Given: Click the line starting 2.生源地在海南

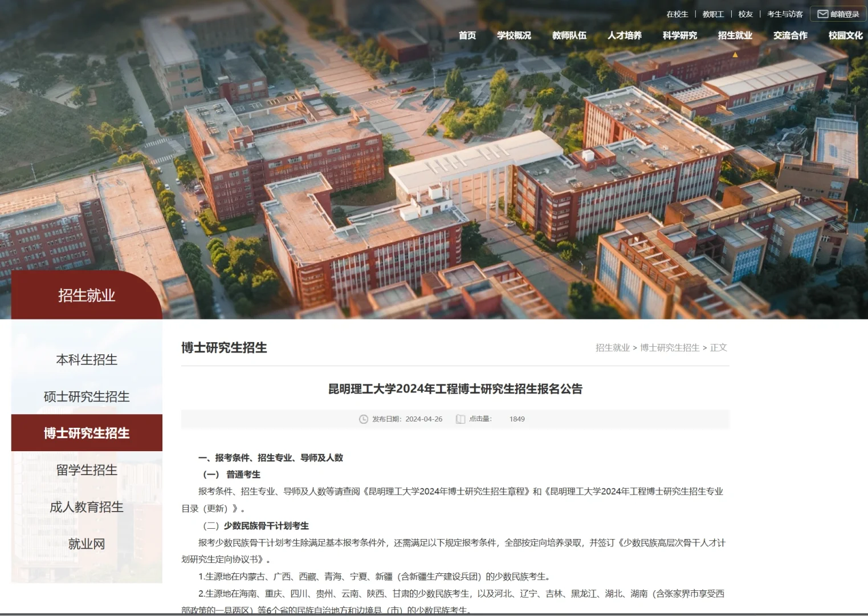Looking at the screenshot, I should 453,602.
